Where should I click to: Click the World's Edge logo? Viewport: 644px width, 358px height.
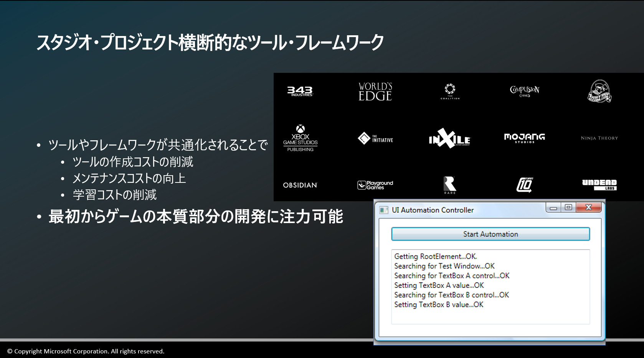coord(375,92)
